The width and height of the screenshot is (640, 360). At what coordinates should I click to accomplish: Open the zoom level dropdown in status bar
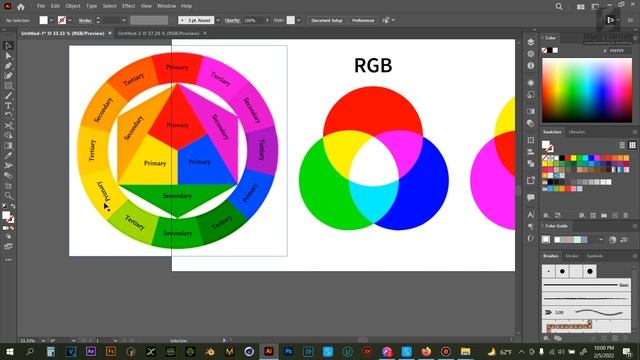[x=43, y=340]
